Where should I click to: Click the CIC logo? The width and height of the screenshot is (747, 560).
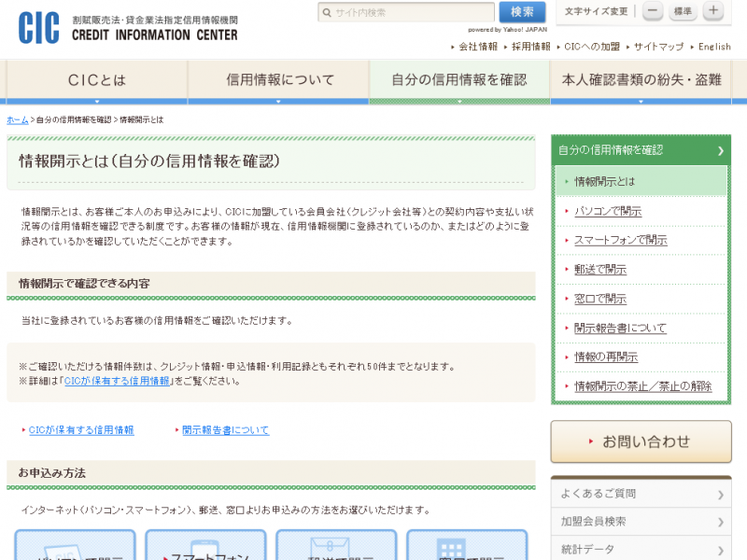click(x=39, y=28)
